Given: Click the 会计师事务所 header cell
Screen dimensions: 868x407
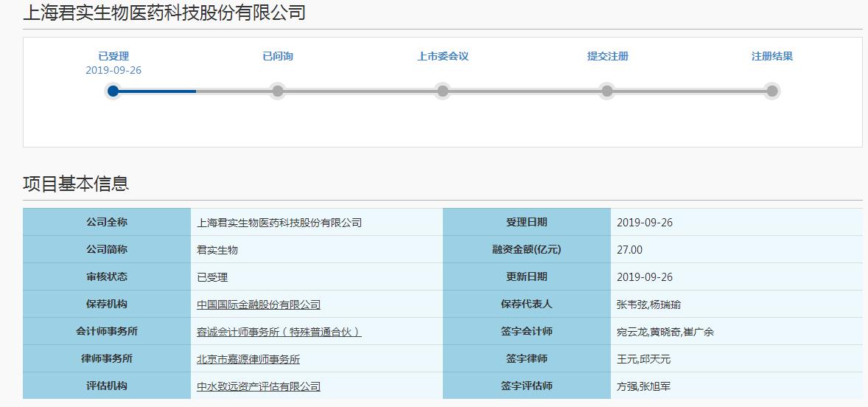Looking at the screenshot, I should [x=107, y=331].
